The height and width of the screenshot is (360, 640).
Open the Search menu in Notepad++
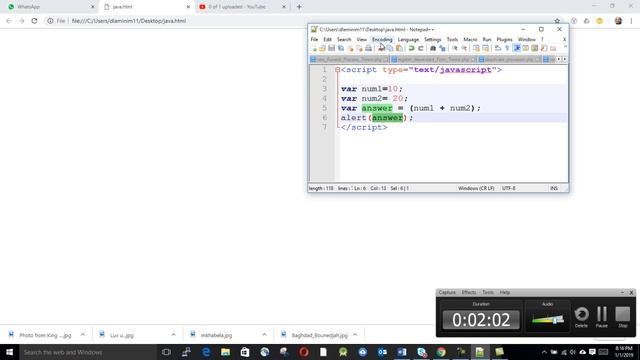pyautogui.click(x=344, y=39)
